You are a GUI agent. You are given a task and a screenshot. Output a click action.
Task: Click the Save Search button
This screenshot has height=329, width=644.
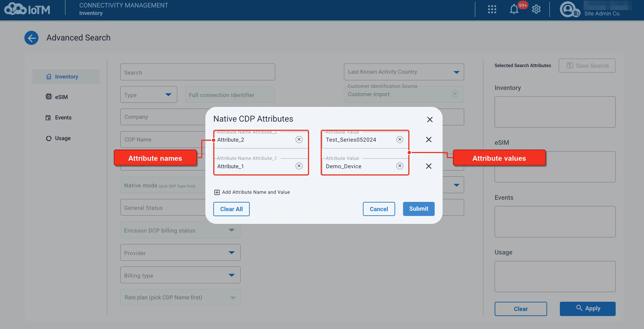pos(587,66)
